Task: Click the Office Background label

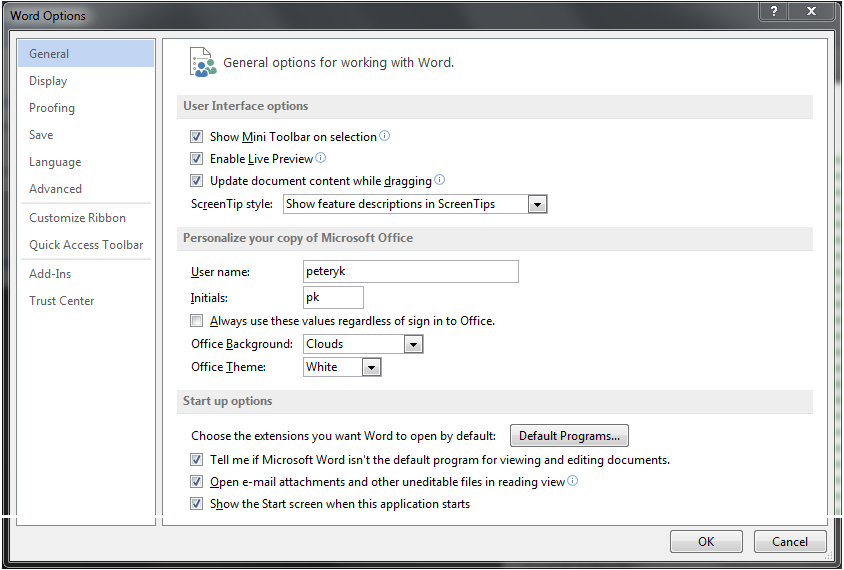Action: (x=242, y=344)
